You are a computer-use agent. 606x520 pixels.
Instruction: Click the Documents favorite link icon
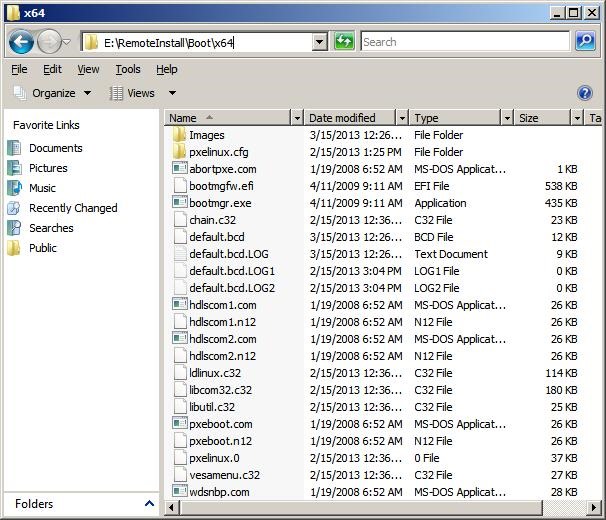click(14, 148)
